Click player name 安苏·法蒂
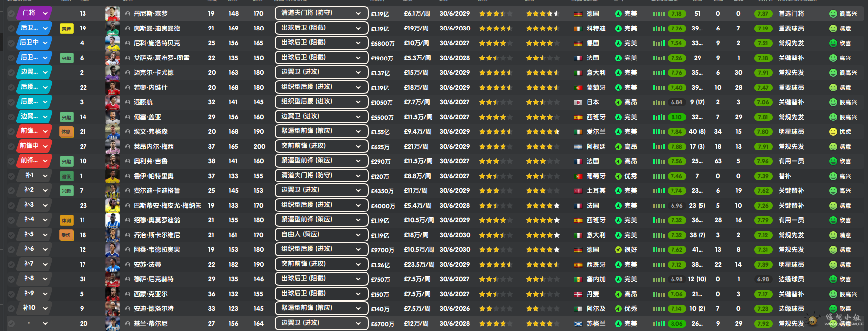868x331 pixels. (147, 265)
